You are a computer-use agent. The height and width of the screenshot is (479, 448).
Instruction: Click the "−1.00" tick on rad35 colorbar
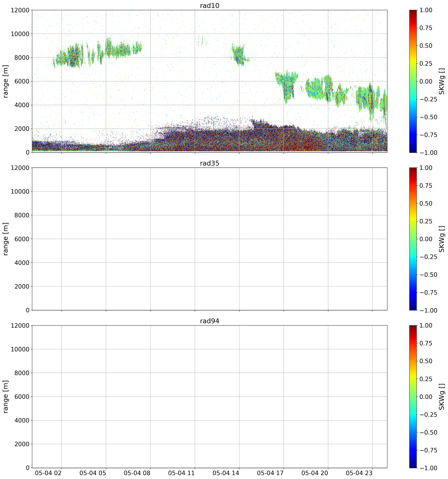point(428,310)
